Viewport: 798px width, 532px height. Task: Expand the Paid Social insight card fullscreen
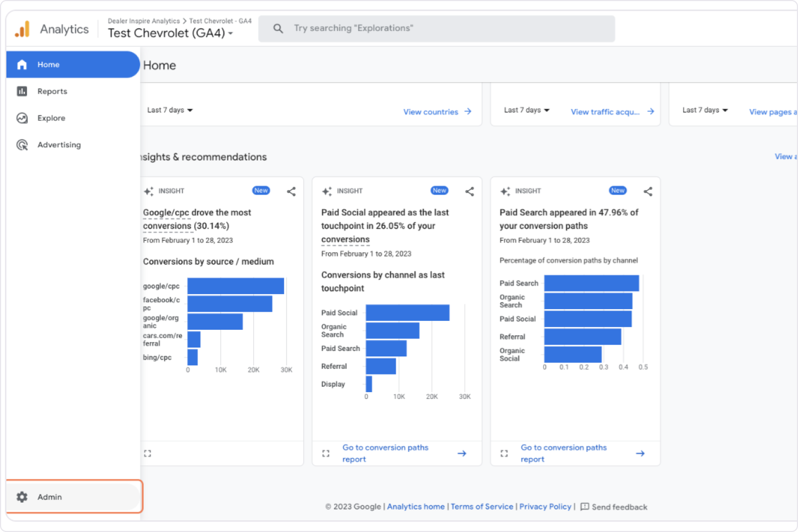pos(326,453)
